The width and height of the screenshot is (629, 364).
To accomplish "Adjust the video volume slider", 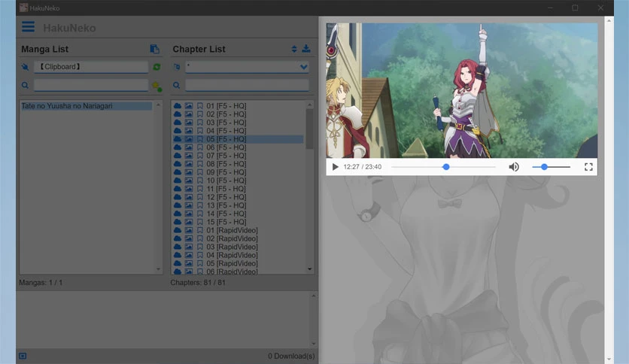I will click(x=552, y=167).
